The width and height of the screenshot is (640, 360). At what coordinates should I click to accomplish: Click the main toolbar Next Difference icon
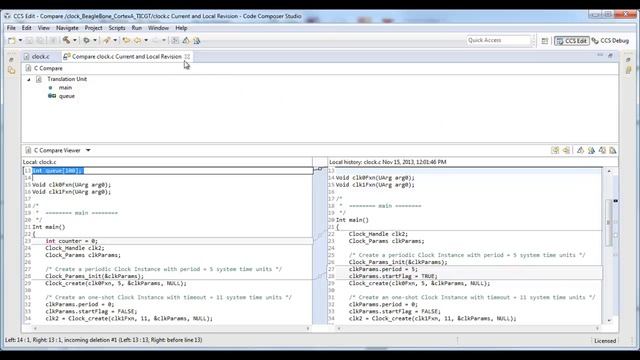(186, 40)
